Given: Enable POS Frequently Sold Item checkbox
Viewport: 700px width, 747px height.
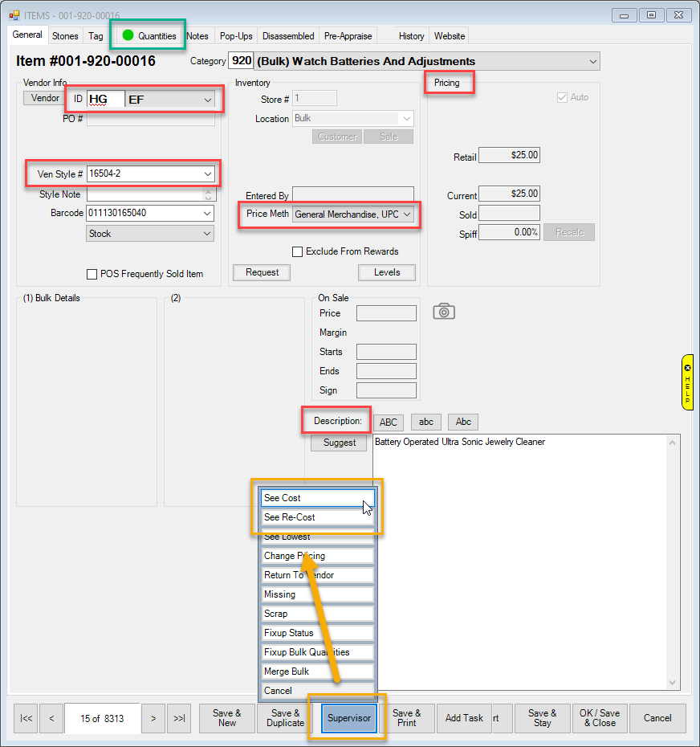Looking at the screenshot, I should (x=92, y=274).
